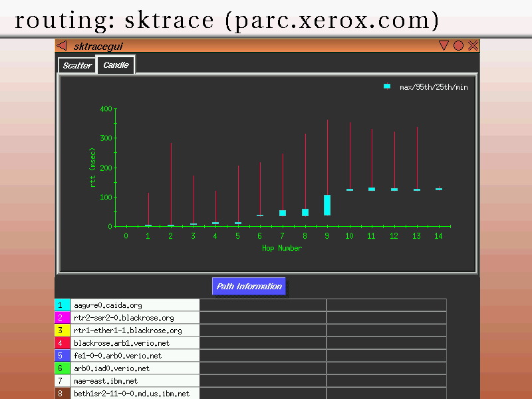Select mae-east.ibm.net entry
The image size is (532, 399).
tap(135, 380)
